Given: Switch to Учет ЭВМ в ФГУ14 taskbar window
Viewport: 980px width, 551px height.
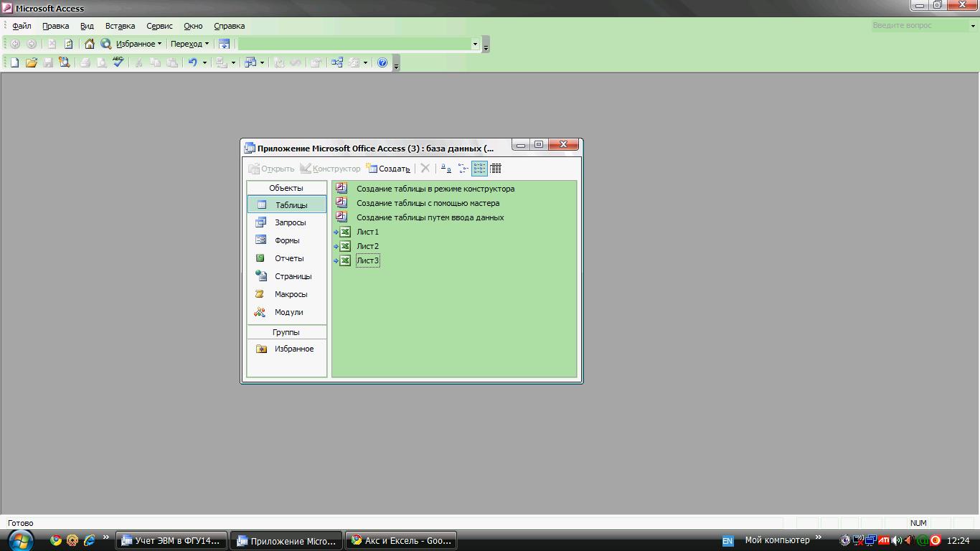Looking at the screenshot, I should coord(171,540).
